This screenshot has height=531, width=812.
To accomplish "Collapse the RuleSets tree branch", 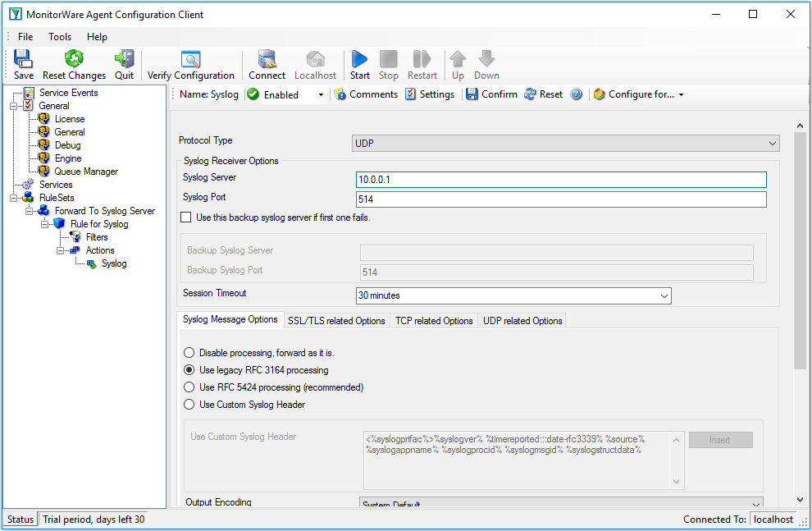I will point(13,198).
